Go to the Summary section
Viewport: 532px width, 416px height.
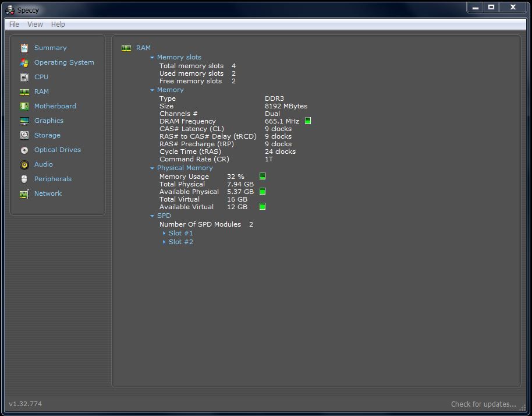click(51, 48)
